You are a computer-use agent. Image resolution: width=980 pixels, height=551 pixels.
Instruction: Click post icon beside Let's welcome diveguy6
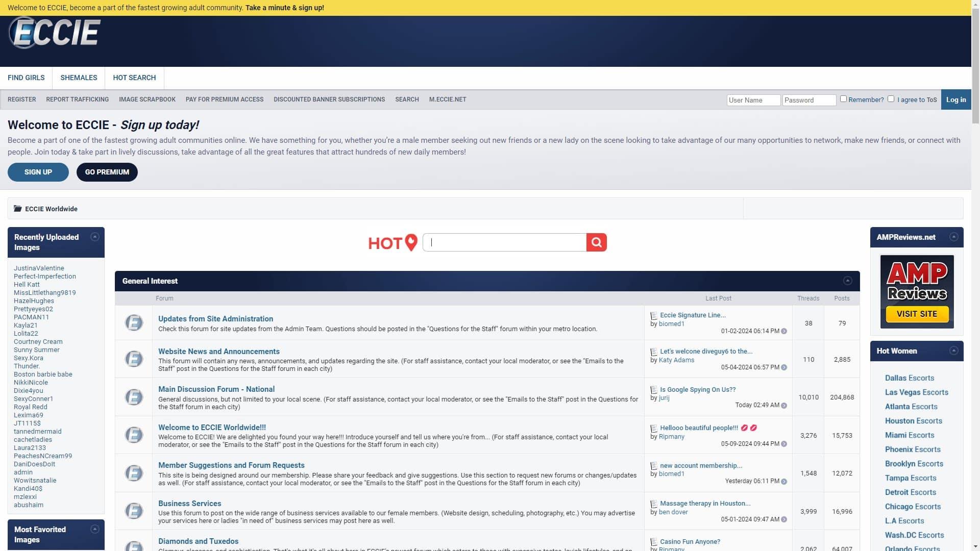coord(654,352)
